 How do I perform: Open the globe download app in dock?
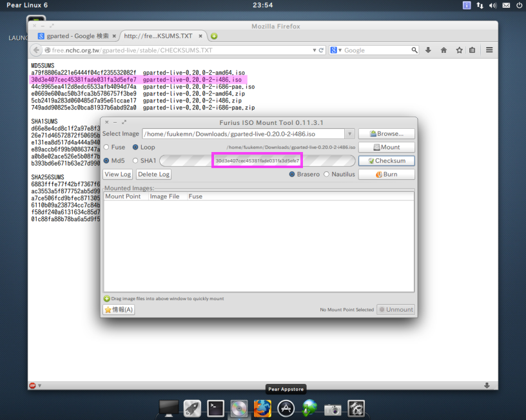[309, 408]
